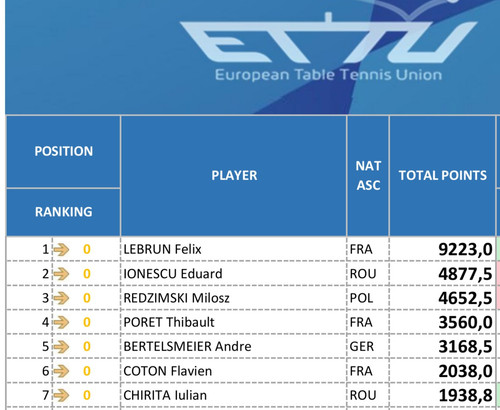The width and height of the screenshot is (500, 410).
Task: Click the arrow icon beside rank 6
Action: [x=62, y=371]
